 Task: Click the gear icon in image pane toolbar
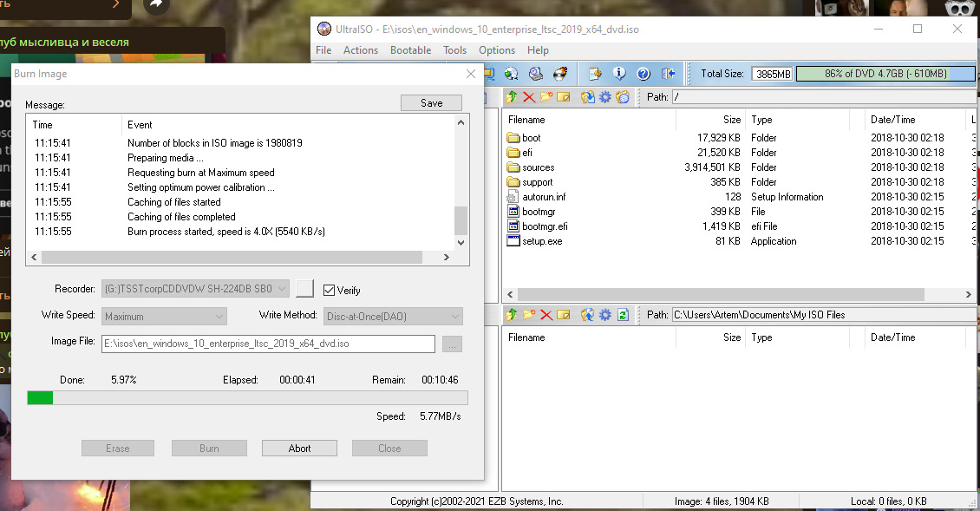605,97
